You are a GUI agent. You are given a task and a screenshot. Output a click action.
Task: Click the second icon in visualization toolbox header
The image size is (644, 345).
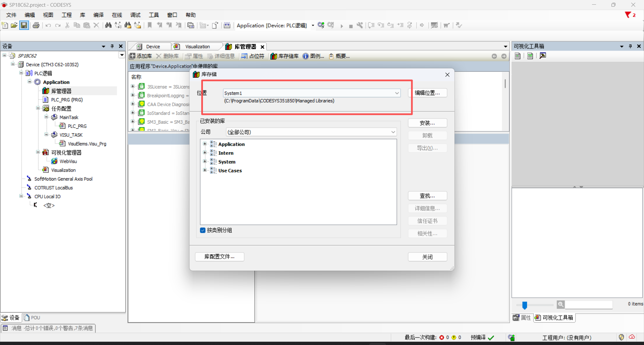(530, 56)
